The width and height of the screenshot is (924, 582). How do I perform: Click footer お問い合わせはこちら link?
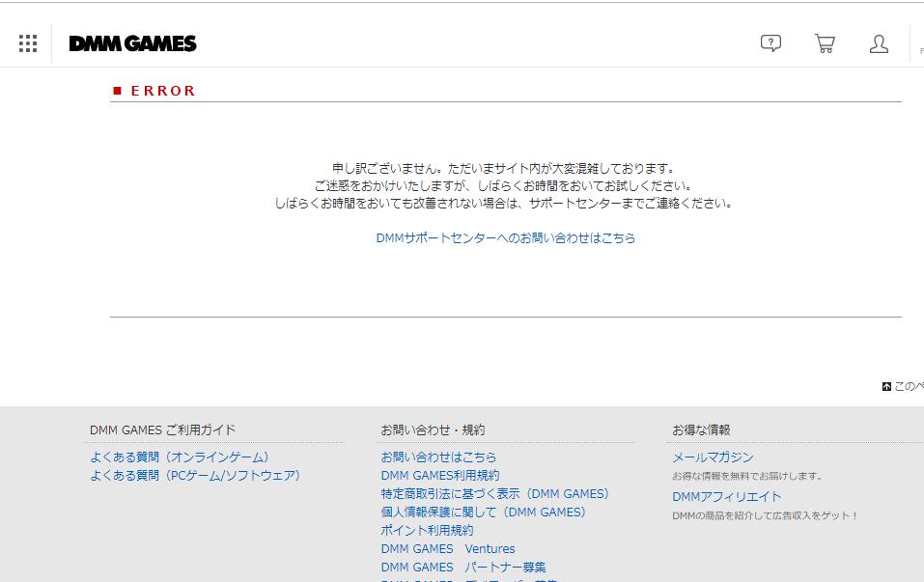click(x=438, y=457)
